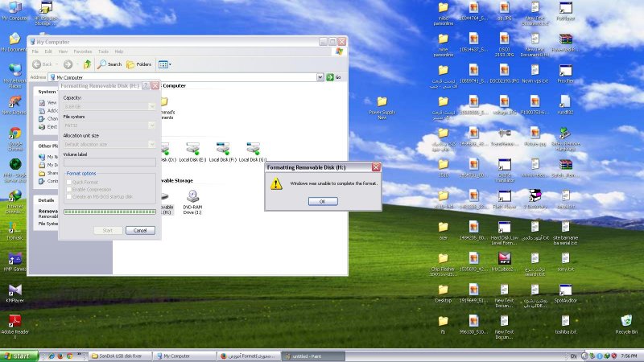
Task: Click the Search toolbar button
Action: (109, 64)
